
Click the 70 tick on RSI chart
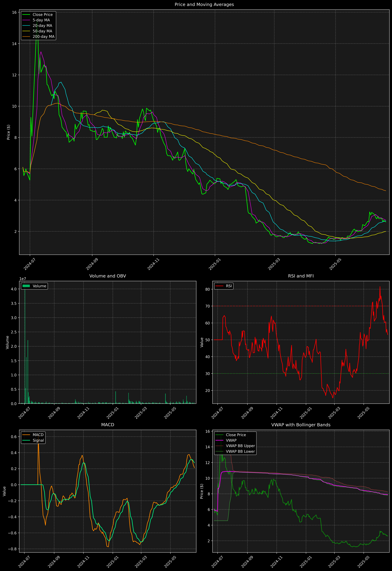tap(208, 306)
